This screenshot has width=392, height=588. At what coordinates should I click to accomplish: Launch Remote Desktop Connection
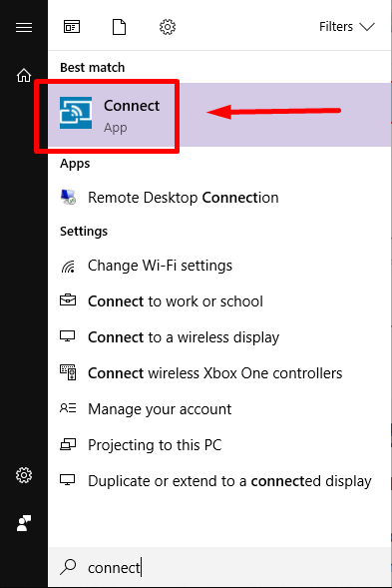coord(219,198)
